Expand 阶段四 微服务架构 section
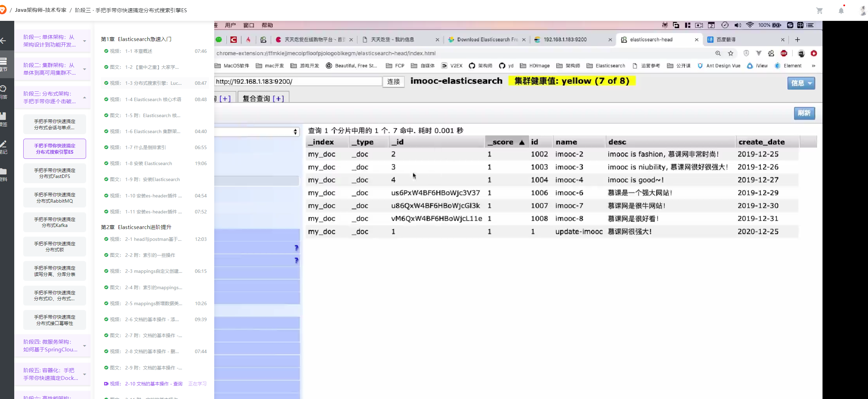 (x=52, y=346)
